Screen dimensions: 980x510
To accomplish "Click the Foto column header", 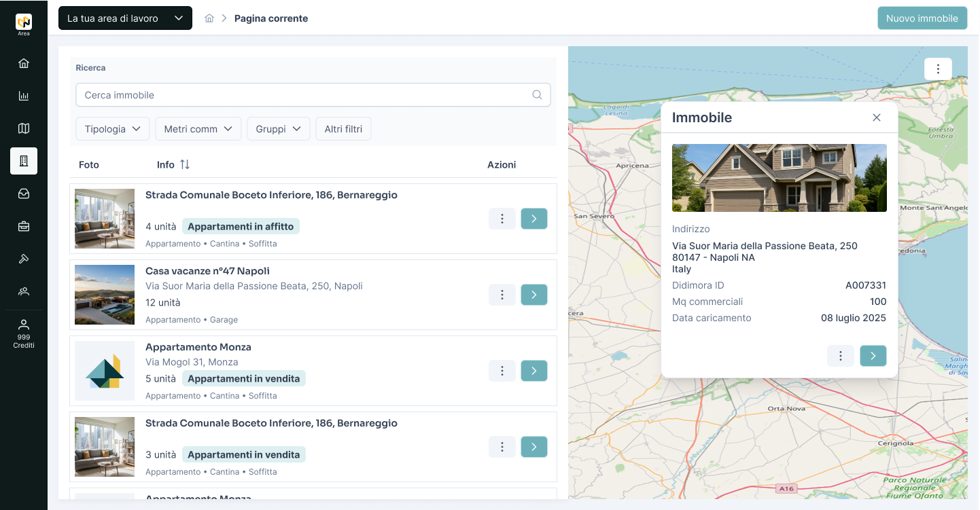I will pos(89,164).
